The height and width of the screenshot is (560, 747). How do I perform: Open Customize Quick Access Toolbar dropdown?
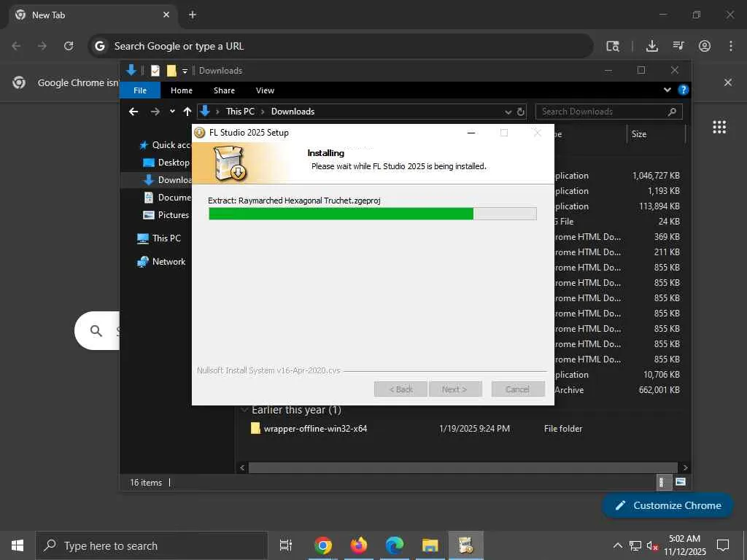pos(185,71)
